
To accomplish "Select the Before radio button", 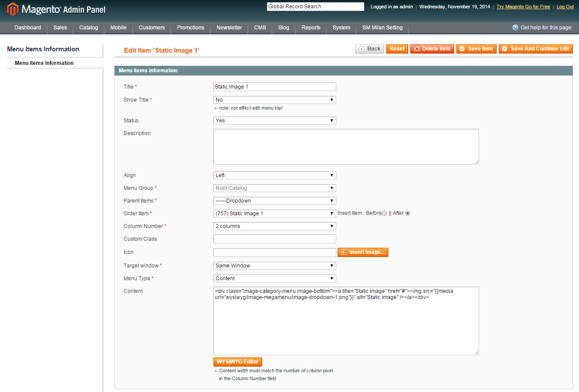I will 384,214.
